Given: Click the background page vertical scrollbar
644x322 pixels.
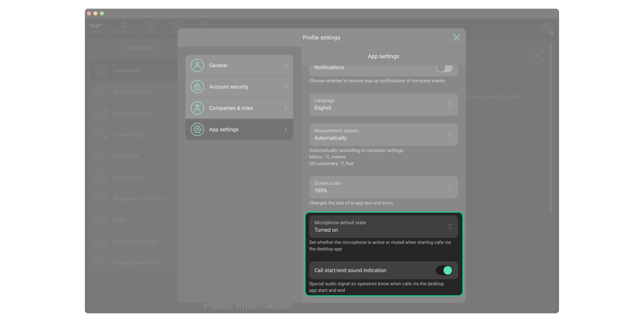Looking at the screenshot, I should pyautogui.click(x=551, y=128).
